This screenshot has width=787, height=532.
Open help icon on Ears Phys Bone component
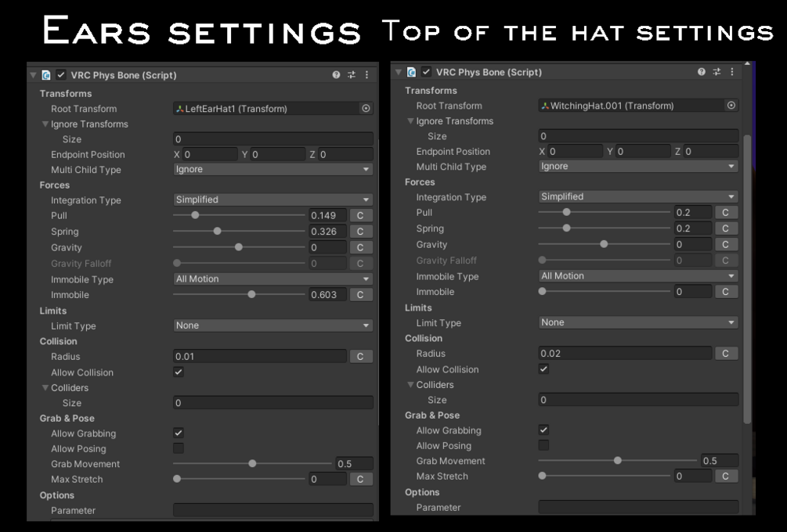336,74
